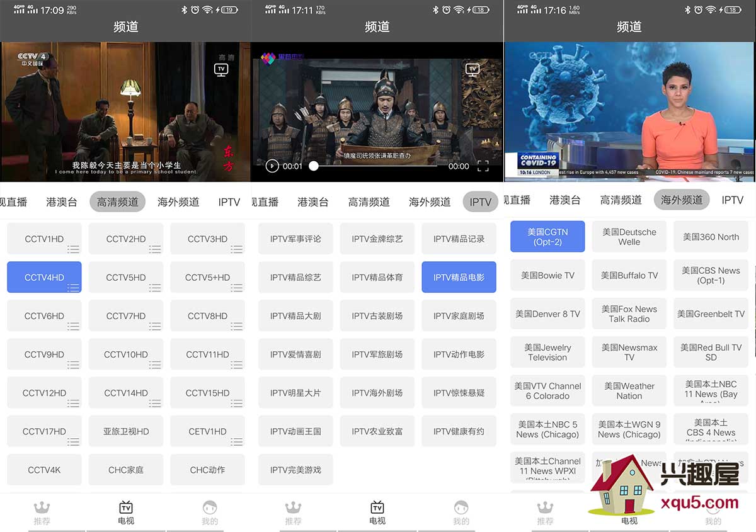
Task: Open 我的 face icon in the 17:11 screen
Action: (x=461, y=507)
